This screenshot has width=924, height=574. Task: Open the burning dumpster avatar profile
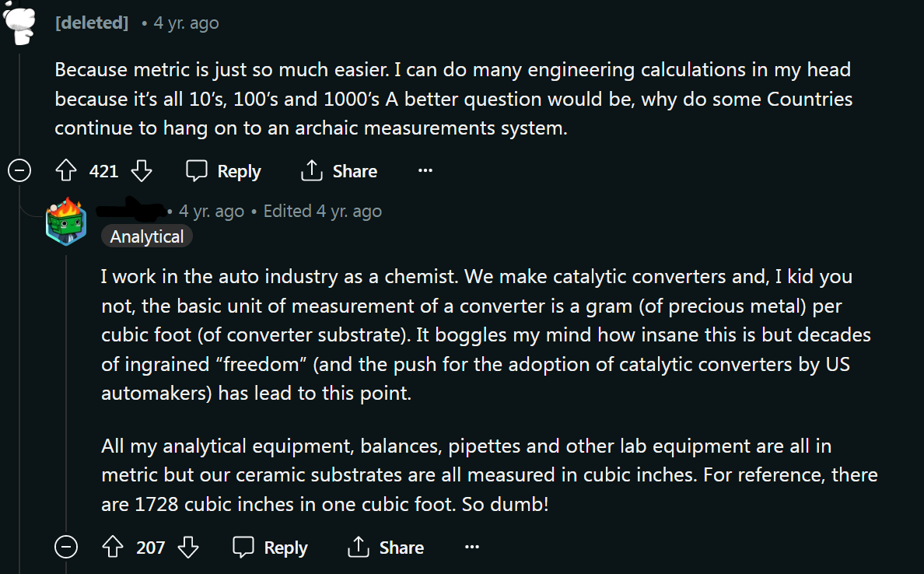click(x=66, y=222)
